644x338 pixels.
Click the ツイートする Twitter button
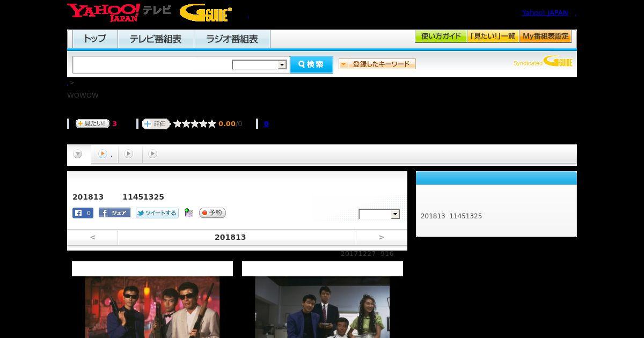[157, 213]
